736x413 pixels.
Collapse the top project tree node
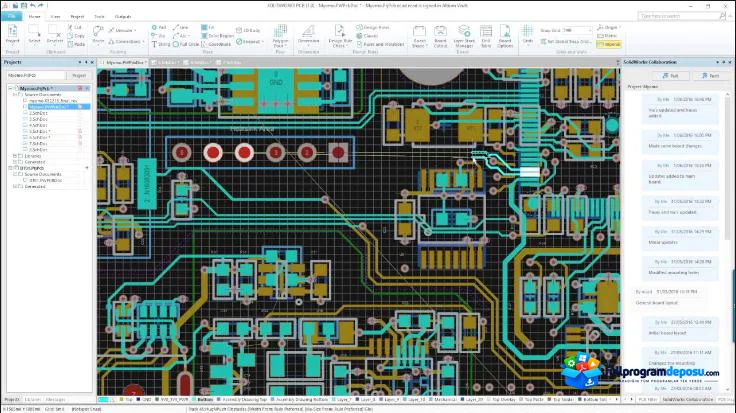coord(11,88)
